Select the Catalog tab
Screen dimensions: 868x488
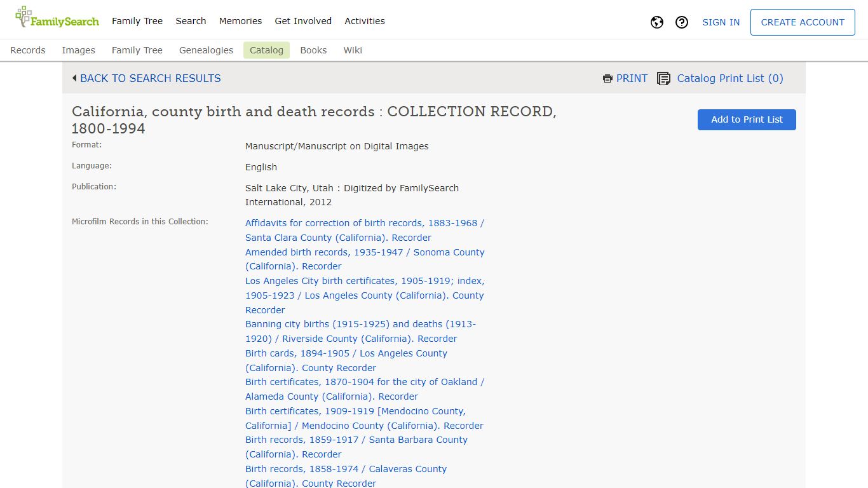click(266, 50)
